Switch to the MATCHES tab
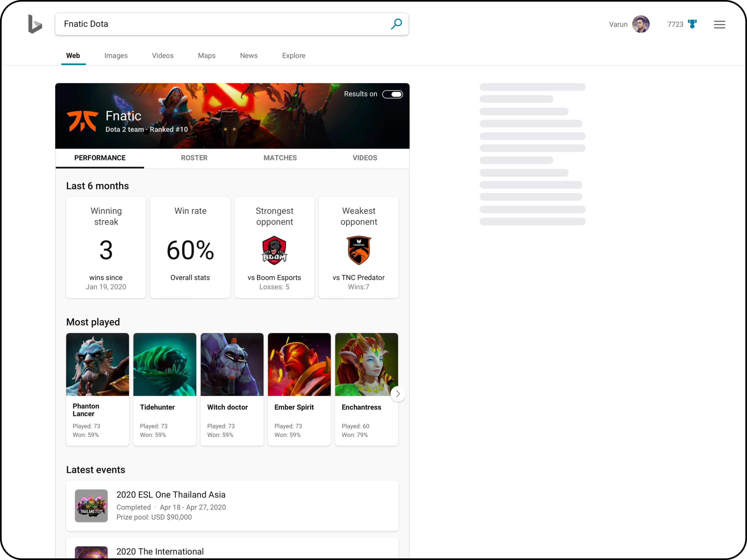The height and width of the screenshot is (560, 747). coord(280,158)
